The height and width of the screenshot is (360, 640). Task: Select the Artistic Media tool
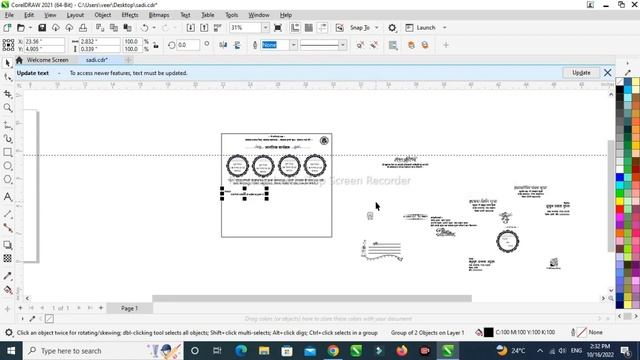(8, 139)
